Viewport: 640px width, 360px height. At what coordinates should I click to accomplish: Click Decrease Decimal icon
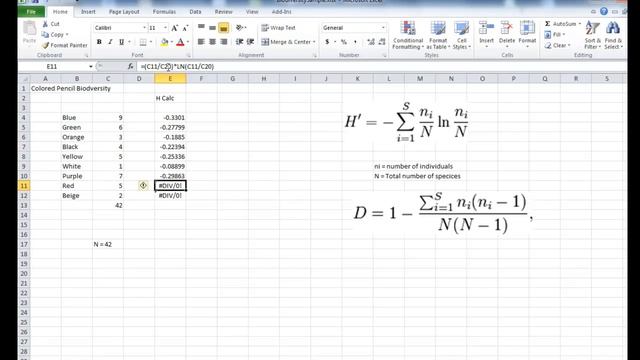pos(382,42)
